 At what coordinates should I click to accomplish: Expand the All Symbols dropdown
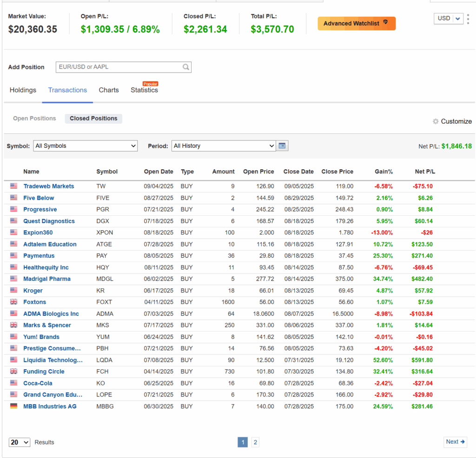click(86, 146)
